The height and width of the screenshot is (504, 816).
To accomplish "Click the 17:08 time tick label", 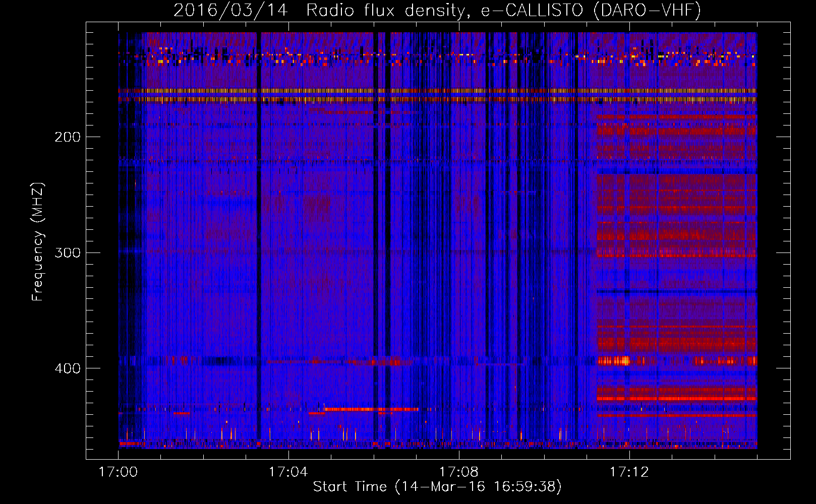I will pos(459,472).
